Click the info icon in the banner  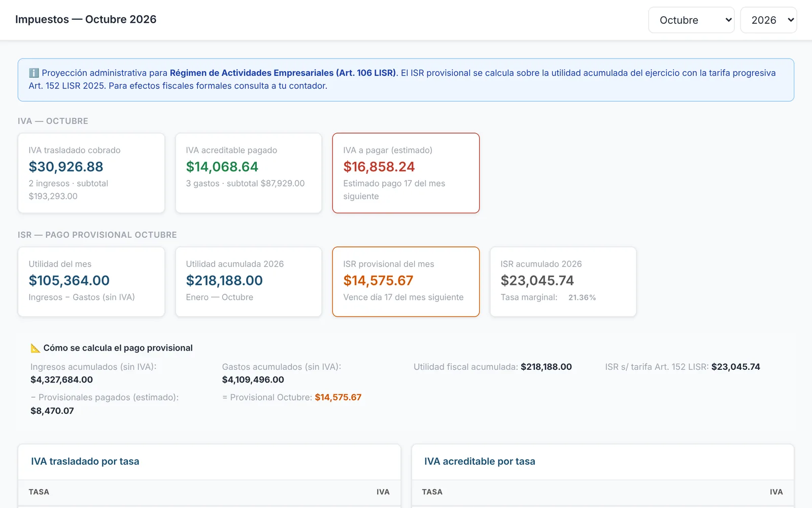33,73
